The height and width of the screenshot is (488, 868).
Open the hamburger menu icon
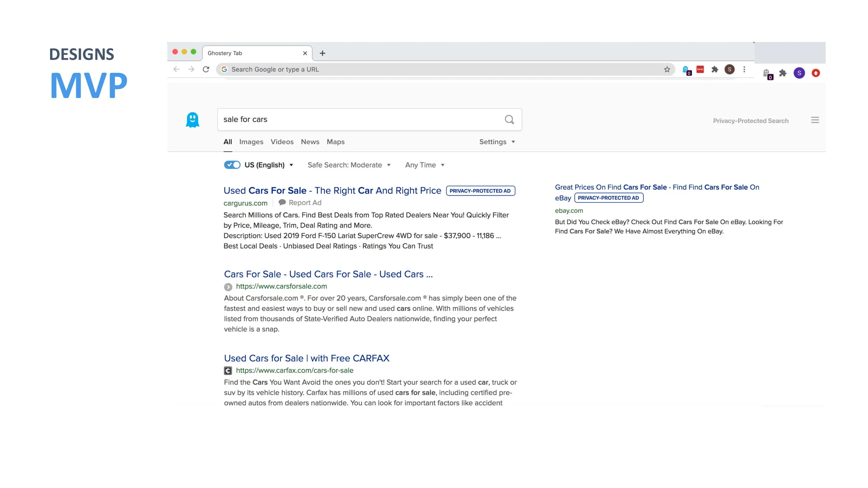pyautogui.click(x=815, y=120)
